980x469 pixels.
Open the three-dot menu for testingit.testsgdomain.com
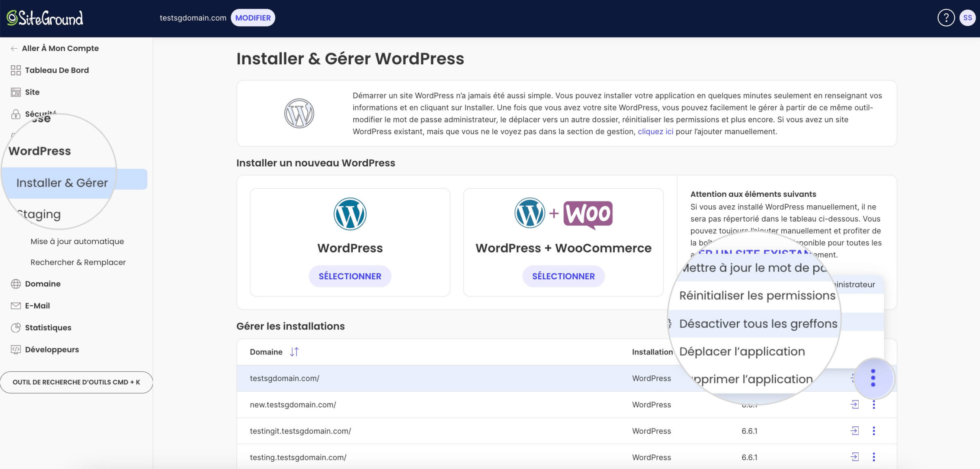(x=874, y=431)
